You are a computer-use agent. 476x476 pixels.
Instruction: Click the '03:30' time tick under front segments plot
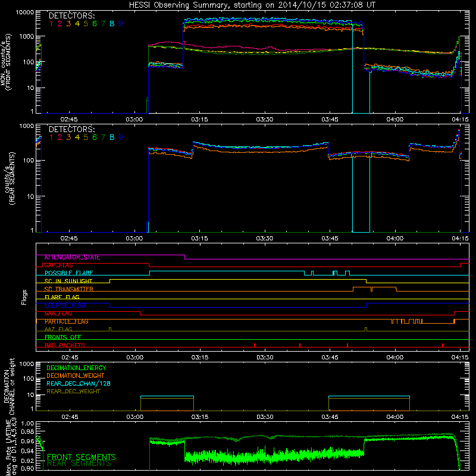click(x=265, y=120)
